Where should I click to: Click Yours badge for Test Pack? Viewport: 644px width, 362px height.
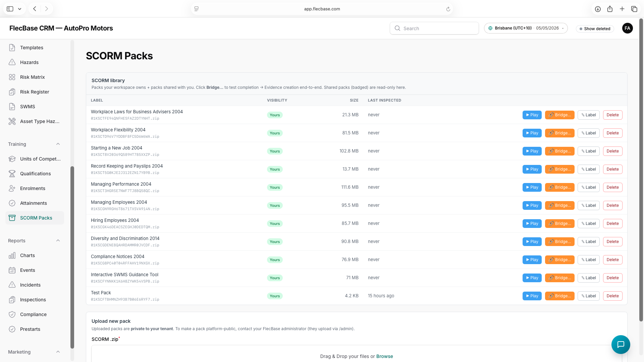pos(275,296)
